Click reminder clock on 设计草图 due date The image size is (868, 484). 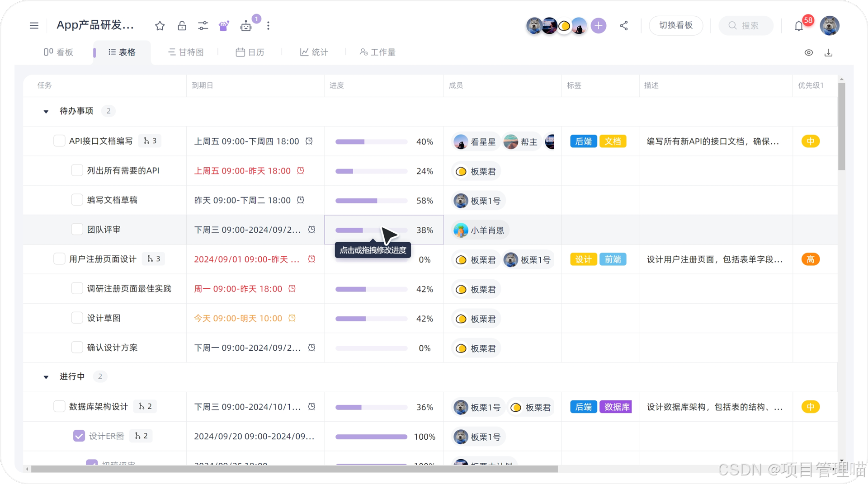[292, 318]
